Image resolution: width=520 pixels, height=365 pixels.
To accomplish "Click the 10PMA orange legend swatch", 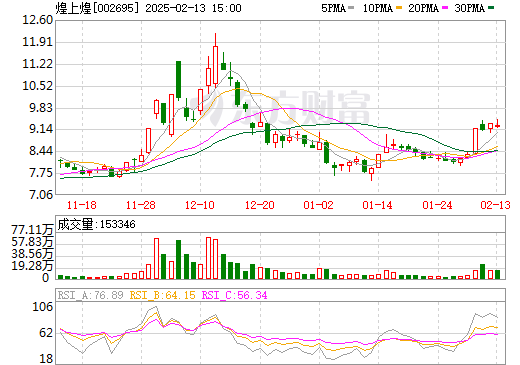I will coord(399,8).
